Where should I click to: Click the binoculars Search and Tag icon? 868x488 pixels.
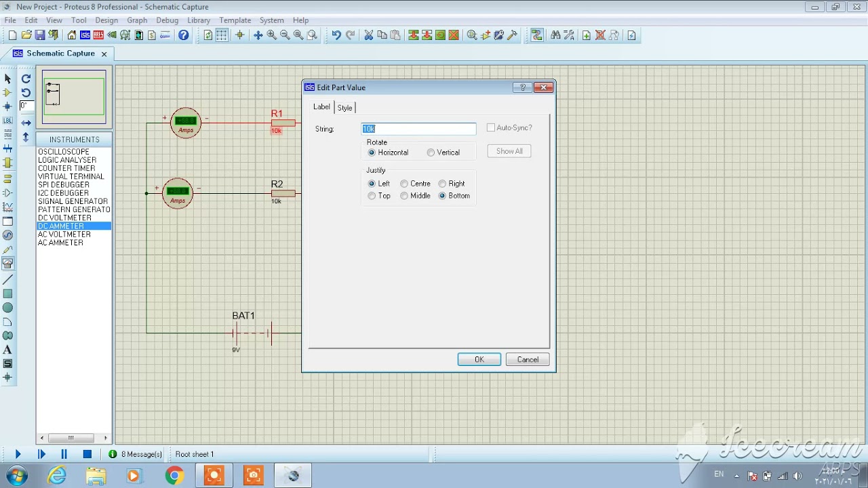click(555, 35)
